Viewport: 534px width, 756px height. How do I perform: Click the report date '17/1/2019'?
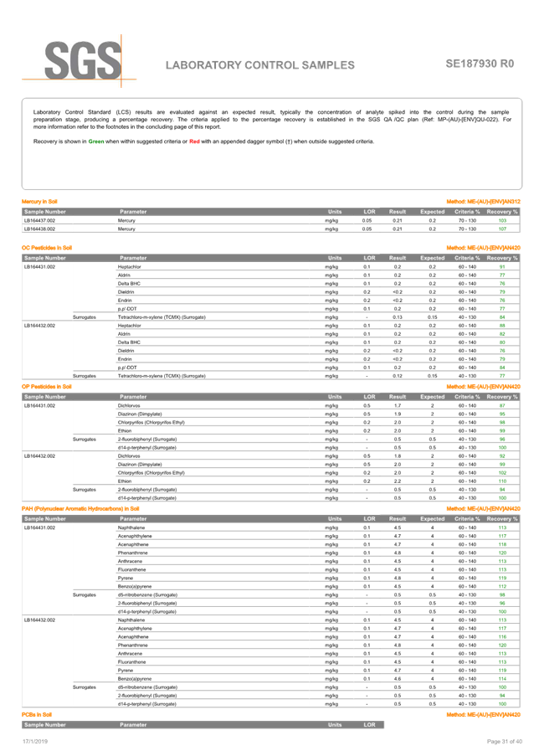click(35, 742)
